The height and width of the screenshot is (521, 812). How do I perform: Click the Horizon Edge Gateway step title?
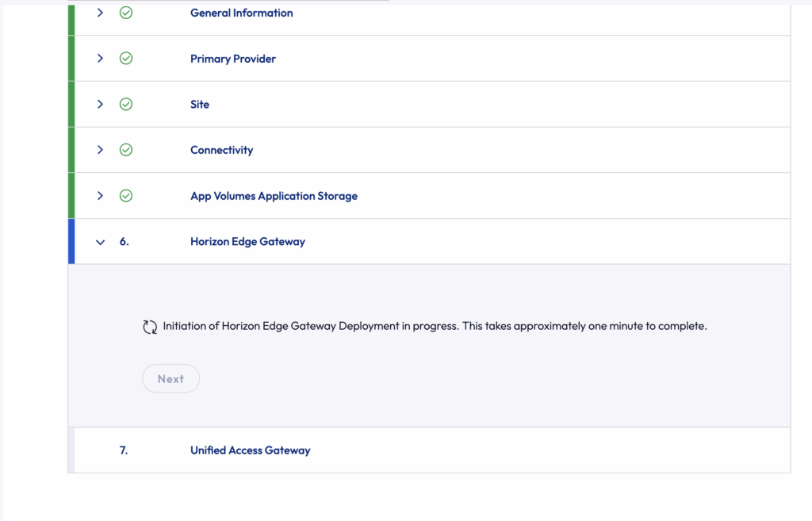tap(247, 242)
